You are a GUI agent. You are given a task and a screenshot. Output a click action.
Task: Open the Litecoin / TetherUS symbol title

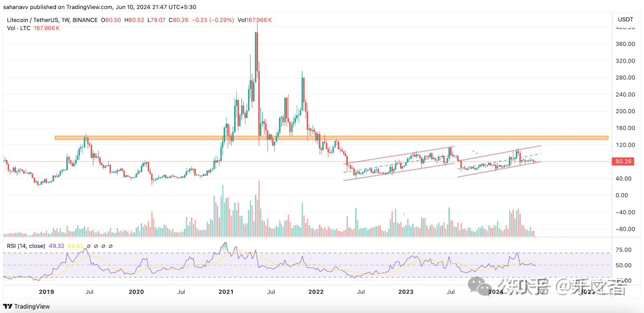(33, 20)
